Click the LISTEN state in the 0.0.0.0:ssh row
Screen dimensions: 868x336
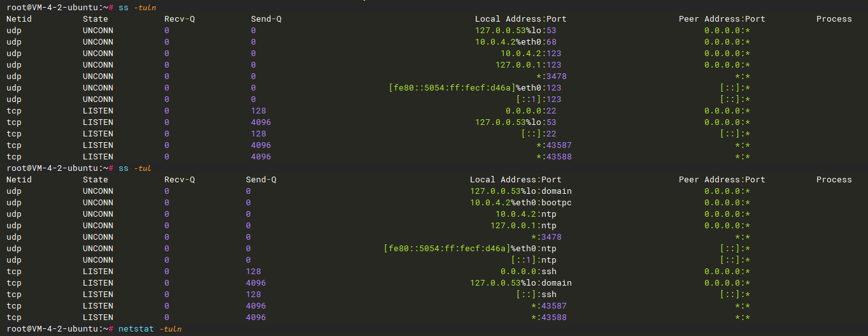(x=98, y=272)
